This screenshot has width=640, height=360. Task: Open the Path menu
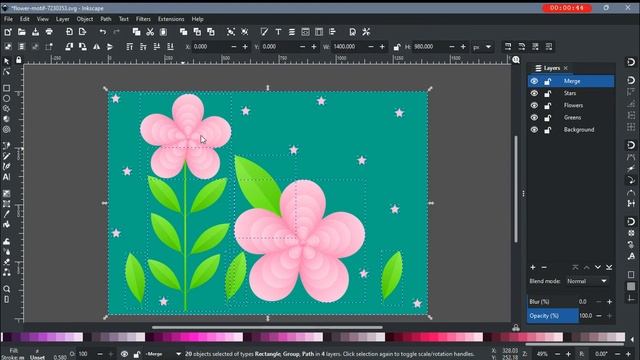tap(106, 19)
